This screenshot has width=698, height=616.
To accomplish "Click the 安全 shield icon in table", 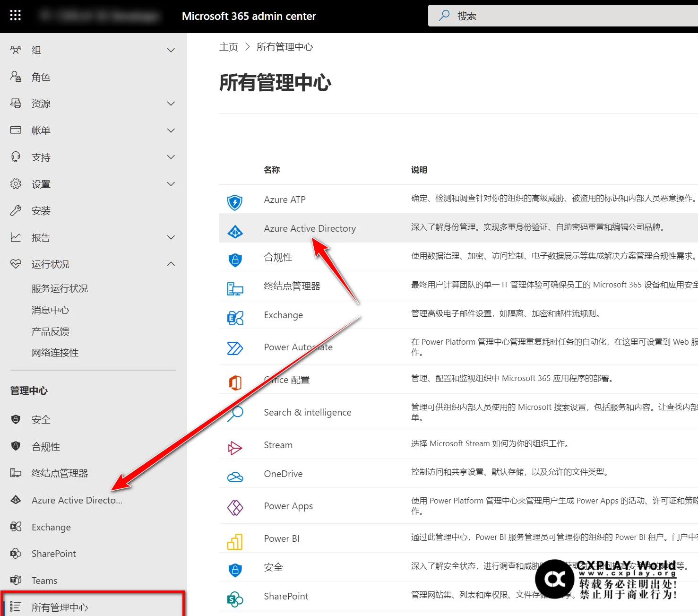I will pos(235,570).
